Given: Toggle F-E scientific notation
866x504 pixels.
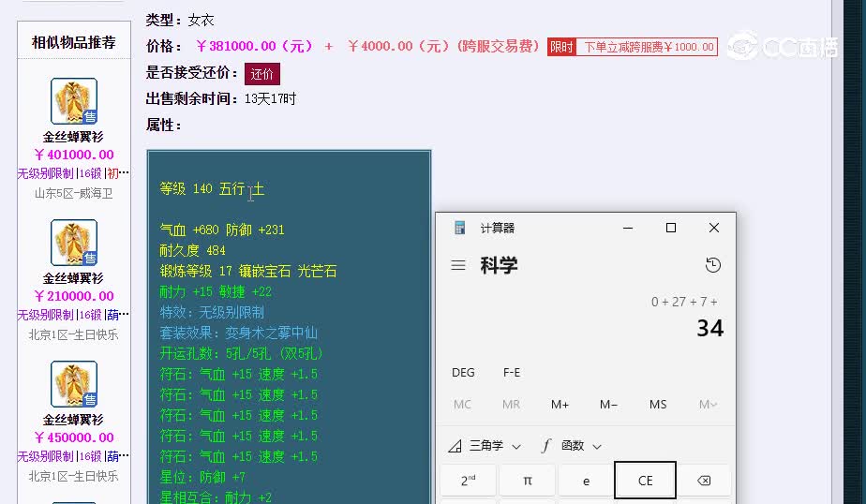Looking at the screenshot, I should [512, 373].
